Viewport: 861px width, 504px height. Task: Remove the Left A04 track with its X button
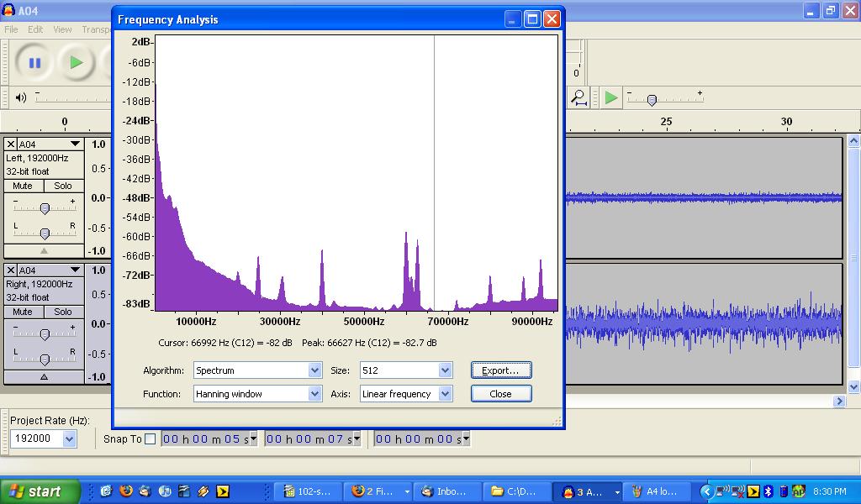click(12, 144)
